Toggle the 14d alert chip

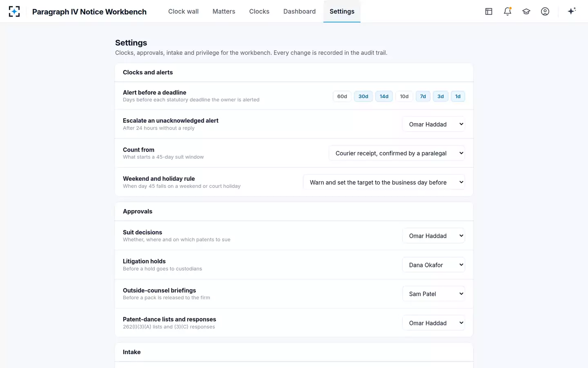384,96
